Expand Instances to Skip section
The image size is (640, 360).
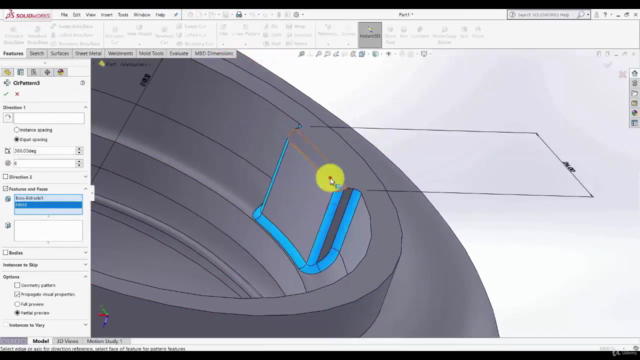(x=85, y=265)
